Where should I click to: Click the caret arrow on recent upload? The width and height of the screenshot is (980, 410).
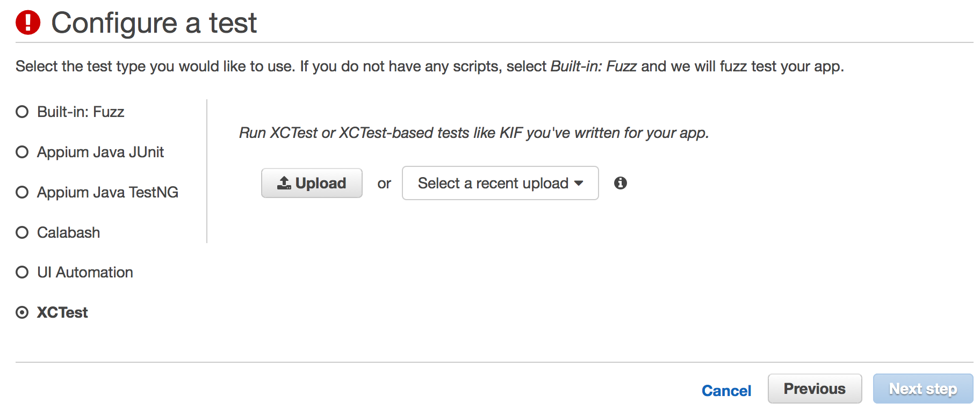point(579,183)
